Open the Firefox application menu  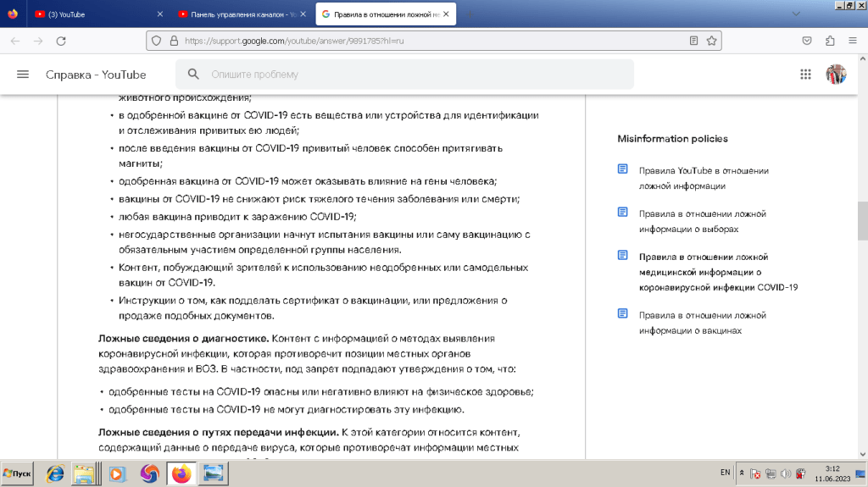coord(852,41)
